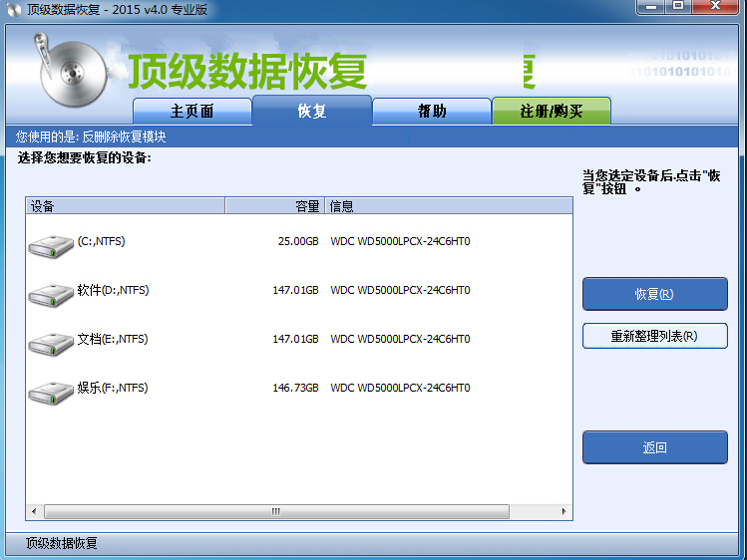The width and height of the screenshot is (747, 560).
Task: Click the 147.01GB value in the E: row
Action: [x=295, y=339]
